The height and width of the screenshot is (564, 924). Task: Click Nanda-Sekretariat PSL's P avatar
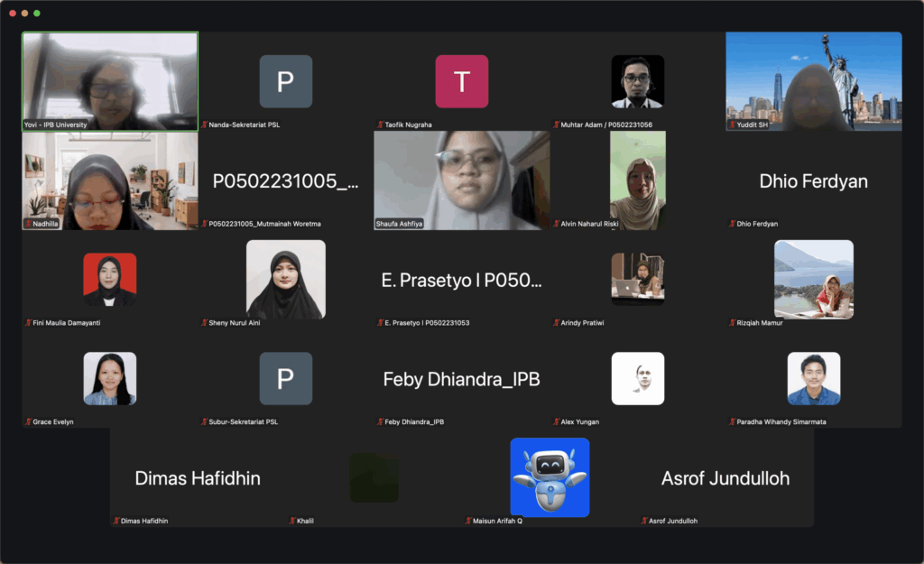point(285,81)
